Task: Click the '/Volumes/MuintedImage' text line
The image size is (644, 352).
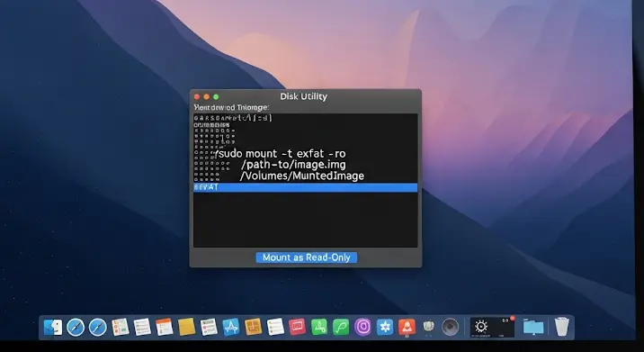Action: [x=302, y=176]
